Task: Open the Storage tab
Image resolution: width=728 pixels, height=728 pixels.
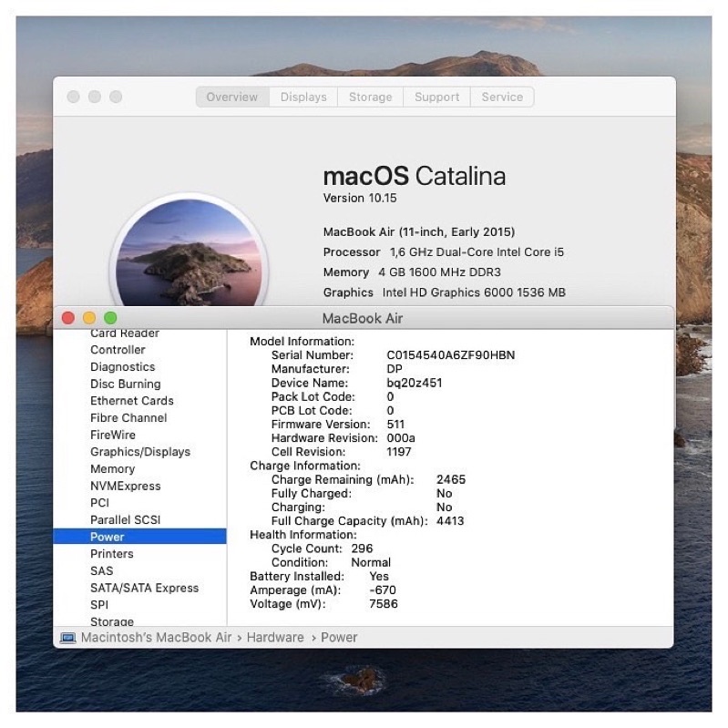Action: click(370, 97)
